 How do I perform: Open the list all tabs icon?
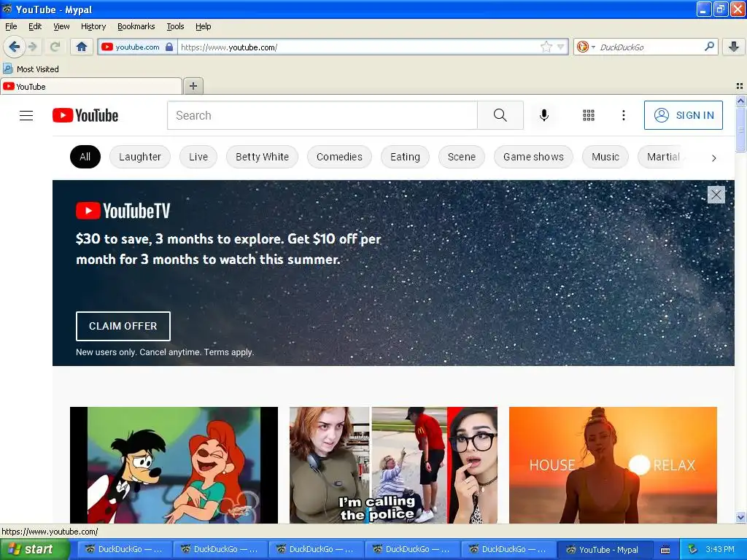[x=740, y=86]
